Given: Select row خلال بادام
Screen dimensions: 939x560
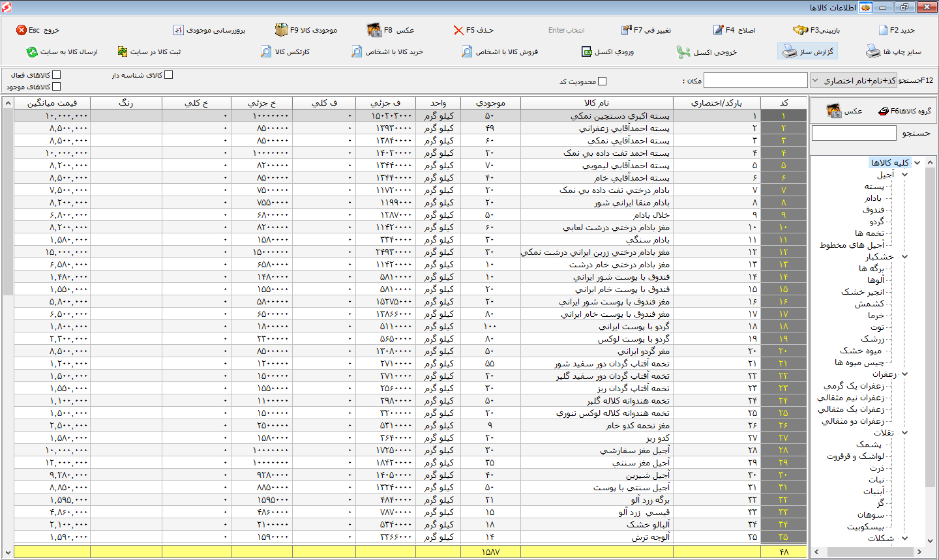Looking at the screenshot, I should [410, 215].
